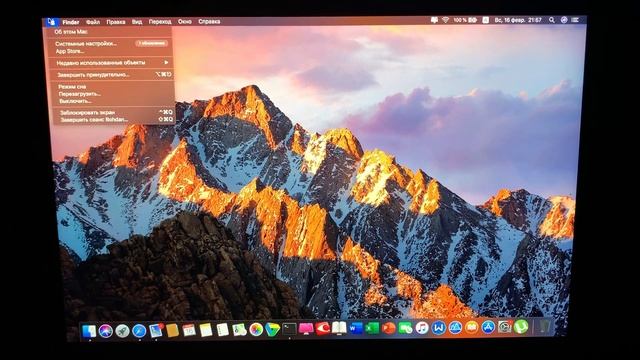
Task: Open Reminders list icon in Dock
Action: pos(222,330)
